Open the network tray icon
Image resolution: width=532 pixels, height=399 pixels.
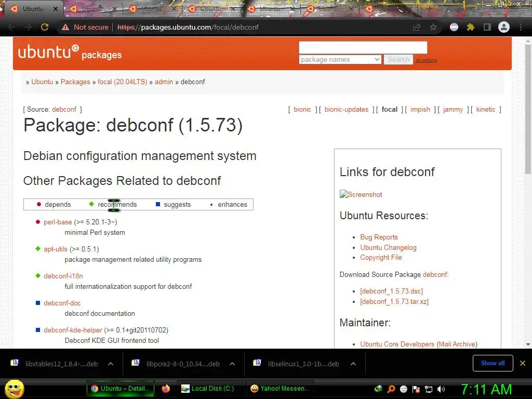[x=429, y=389]
